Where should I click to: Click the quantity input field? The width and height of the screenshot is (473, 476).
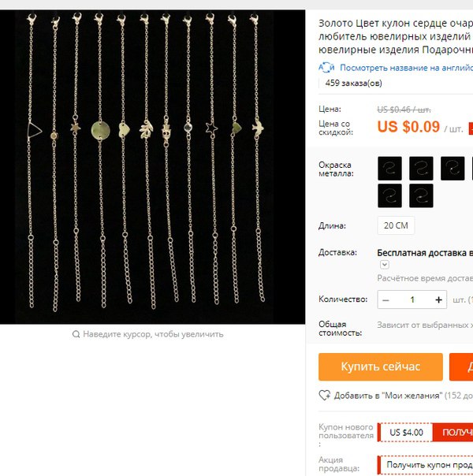[412, 299]
